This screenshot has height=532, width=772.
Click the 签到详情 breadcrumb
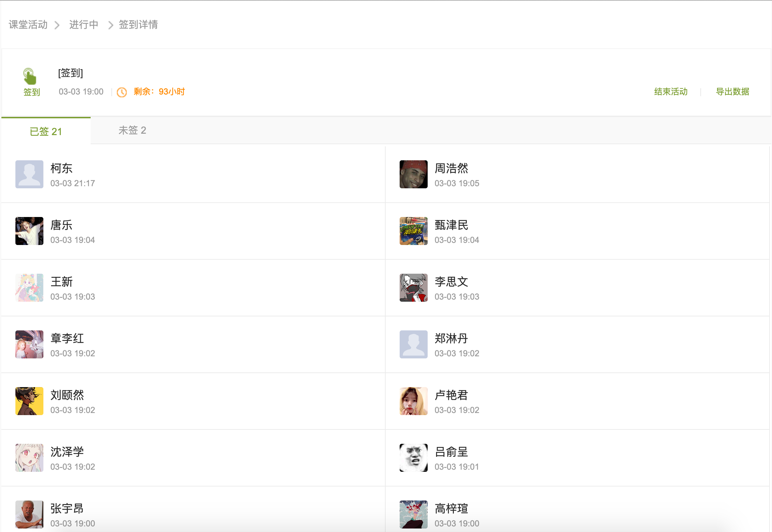coord(138,24)
